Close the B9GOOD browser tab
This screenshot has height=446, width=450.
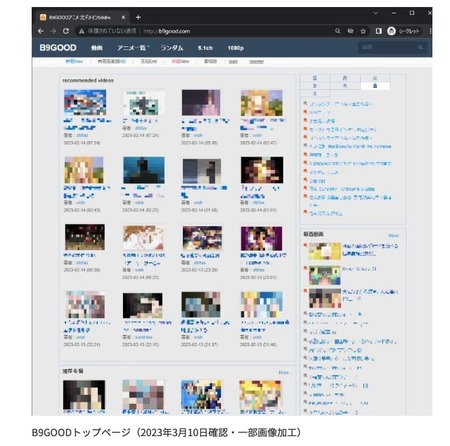[123, 17]
